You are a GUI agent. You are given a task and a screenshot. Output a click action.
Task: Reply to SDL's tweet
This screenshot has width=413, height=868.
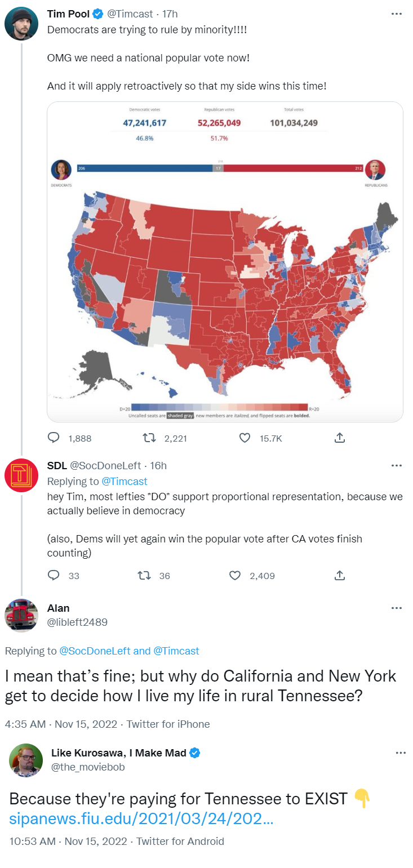[x=54, y=575]
